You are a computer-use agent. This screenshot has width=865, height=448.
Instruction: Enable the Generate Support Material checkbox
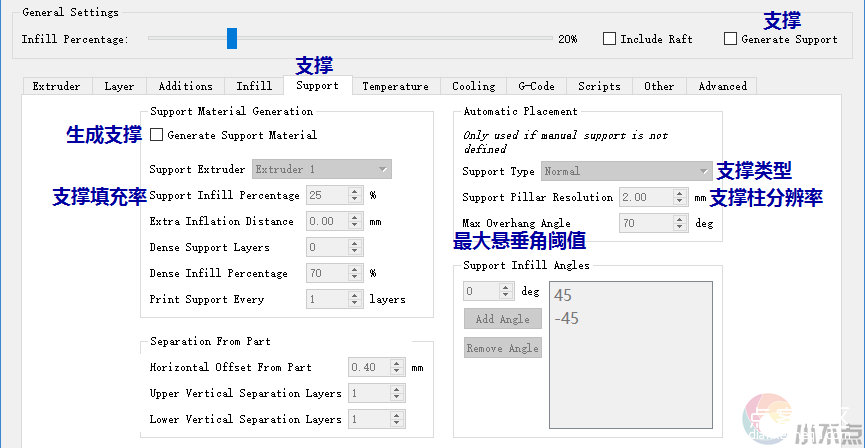157,135
